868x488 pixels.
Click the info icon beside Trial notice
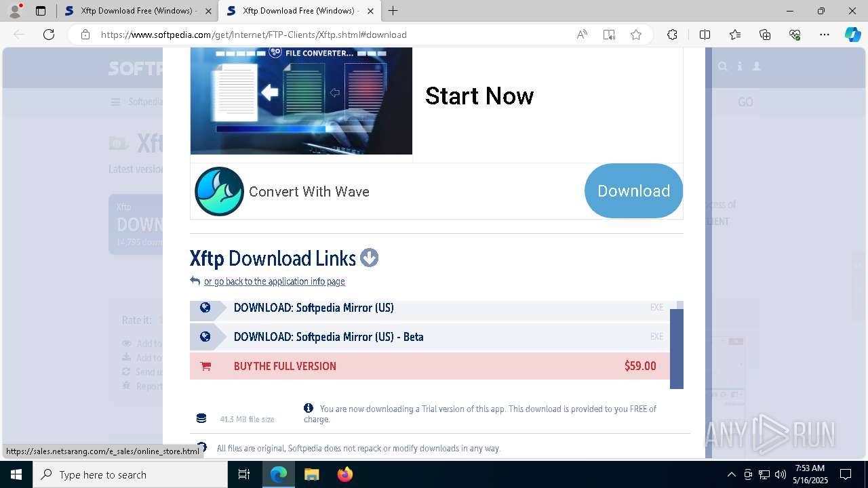point(309,408)
